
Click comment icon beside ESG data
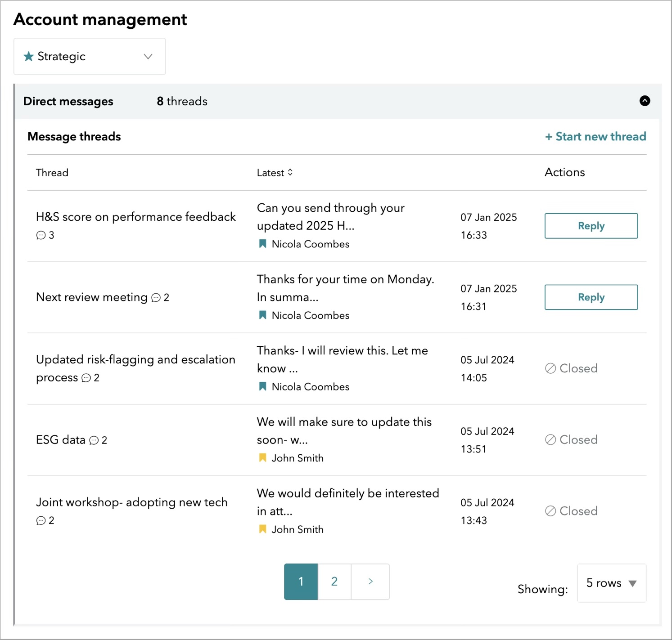[94, 440]
